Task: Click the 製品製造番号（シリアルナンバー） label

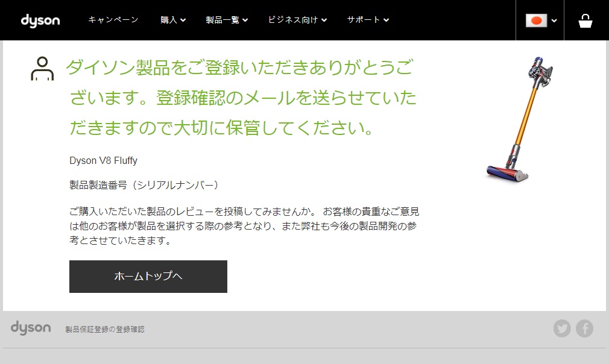Action: click(144, 185)
